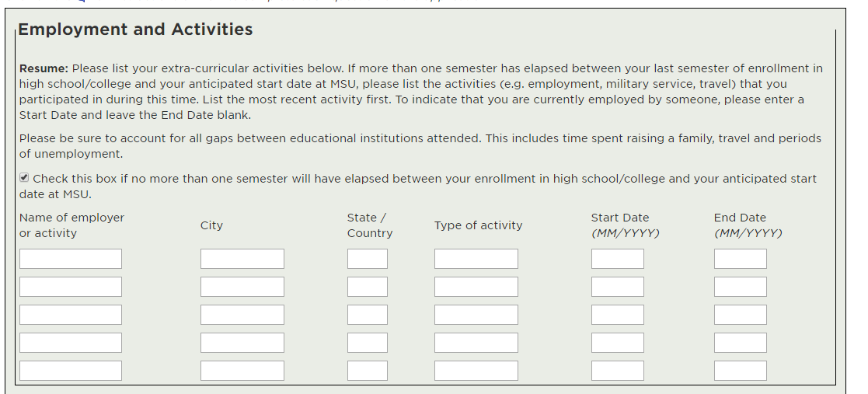Select second row Start Date field

pyautogui.click(x=618, y=287)
